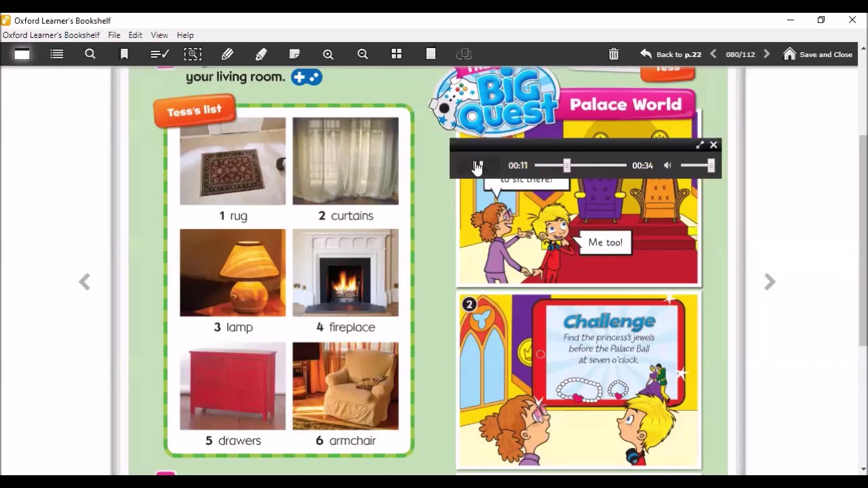
Task: Open the page thumbnails grid view
Action: 397,54
